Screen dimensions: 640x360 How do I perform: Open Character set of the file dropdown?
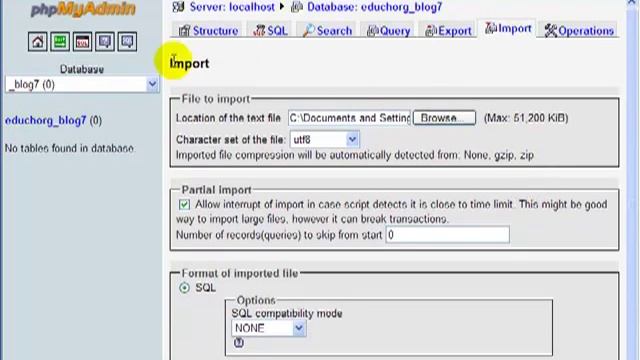325,140
